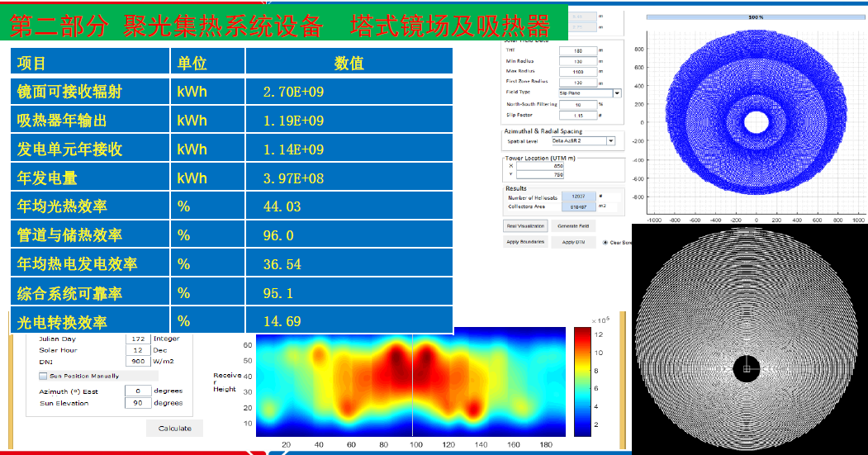Select the value 3.97E+08
This screenshot has height=455, width=868.
[x=293, y=178]
